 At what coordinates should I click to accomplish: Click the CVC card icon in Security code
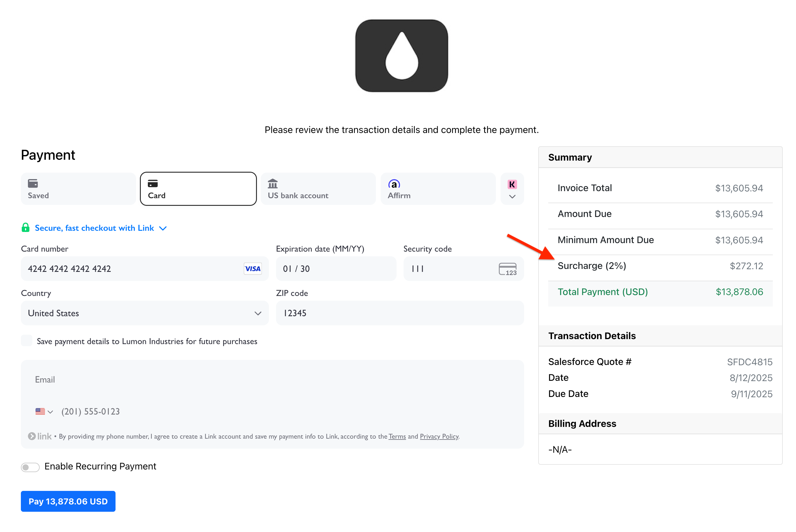(x=507, y=269)
